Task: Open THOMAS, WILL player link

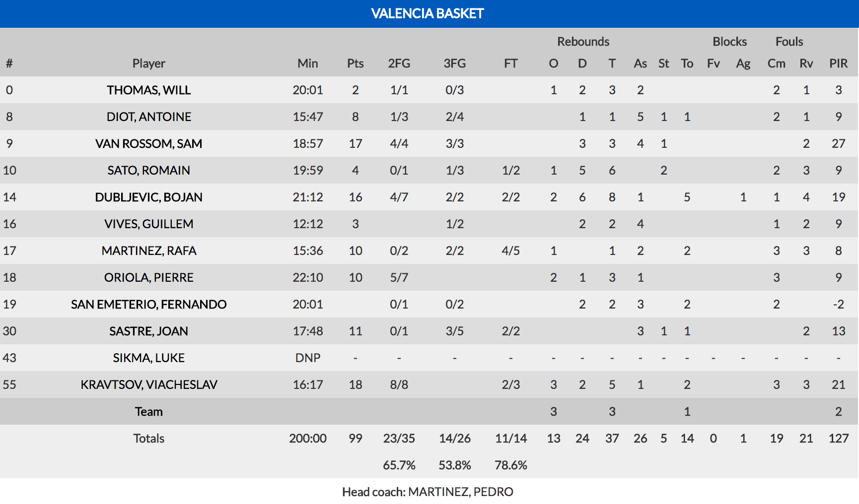Action: click(x=148, y=90)
